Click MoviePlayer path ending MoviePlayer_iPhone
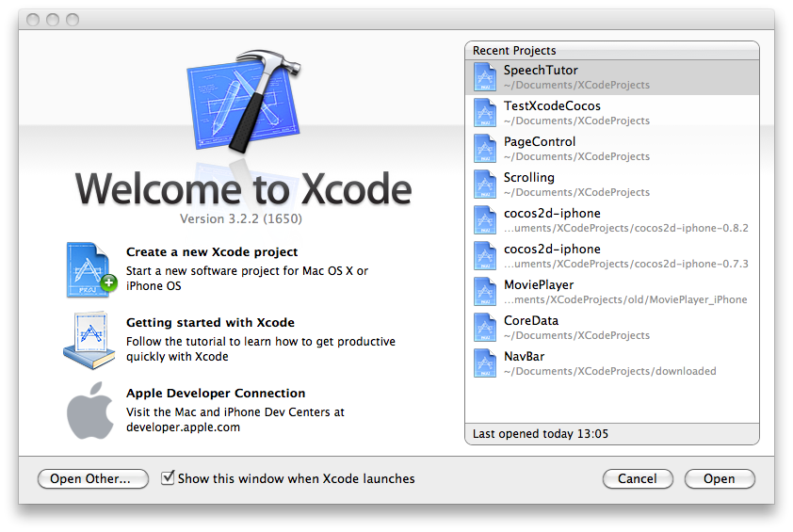Viewport: 793px width, 532px height. point(625,299)
